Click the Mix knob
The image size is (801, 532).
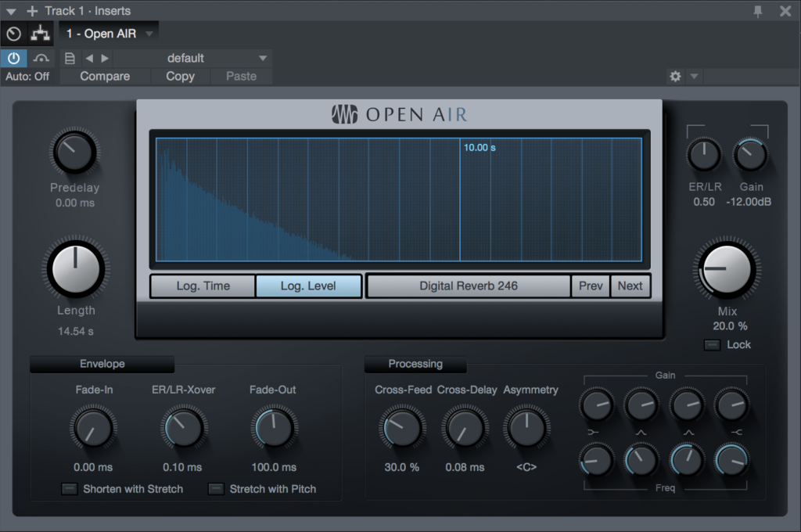pos(727,270)
